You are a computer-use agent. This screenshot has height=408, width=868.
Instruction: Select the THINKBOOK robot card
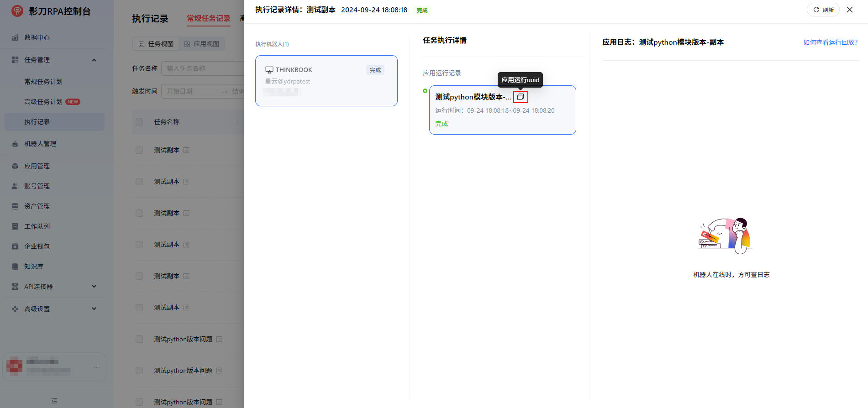(326, 81)
